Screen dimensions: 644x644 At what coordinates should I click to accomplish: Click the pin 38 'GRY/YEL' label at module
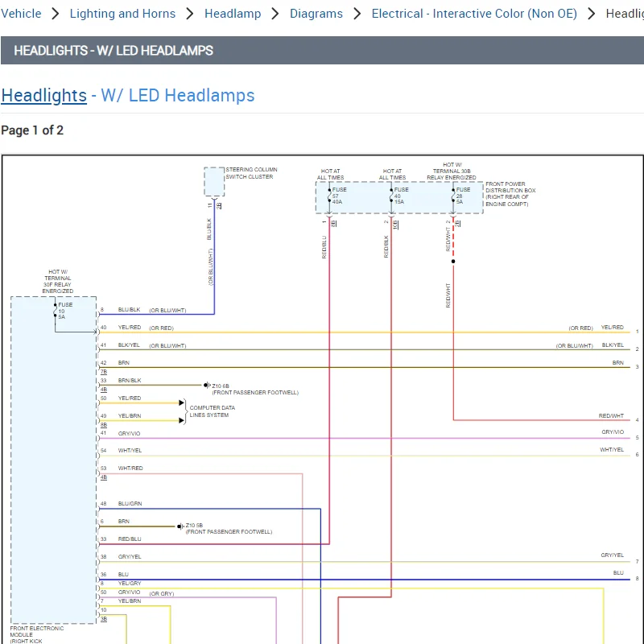[x=130, y=556]
